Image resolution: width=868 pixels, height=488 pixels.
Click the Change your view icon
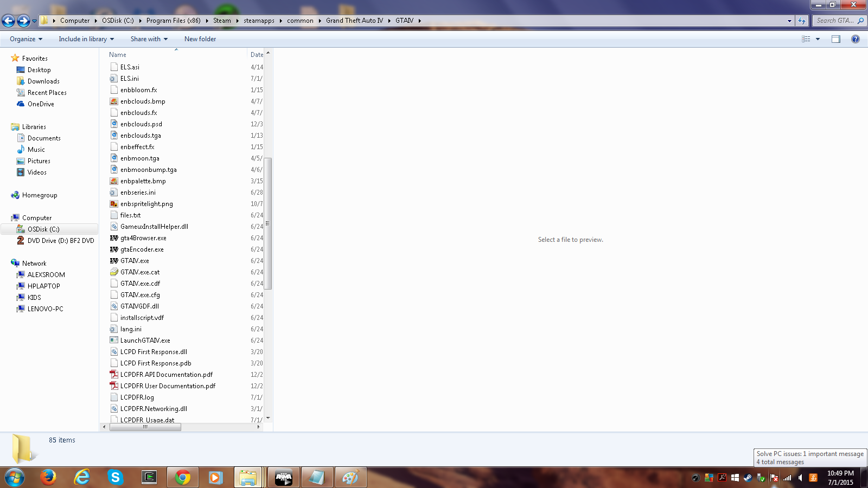click(x=806, y=39)
